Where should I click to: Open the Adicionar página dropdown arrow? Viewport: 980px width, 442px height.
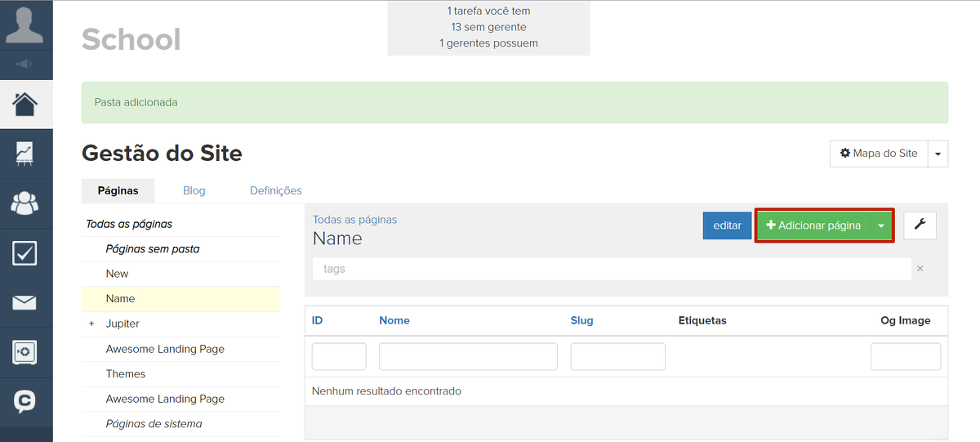(x=881, y=226)
